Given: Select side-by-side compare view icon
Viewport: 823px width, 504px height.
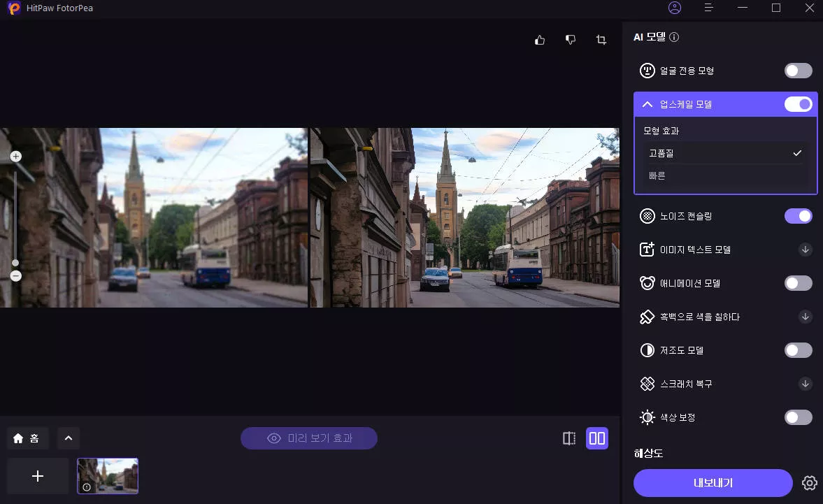Looking at the screenshot, I should tap(597, 438).
